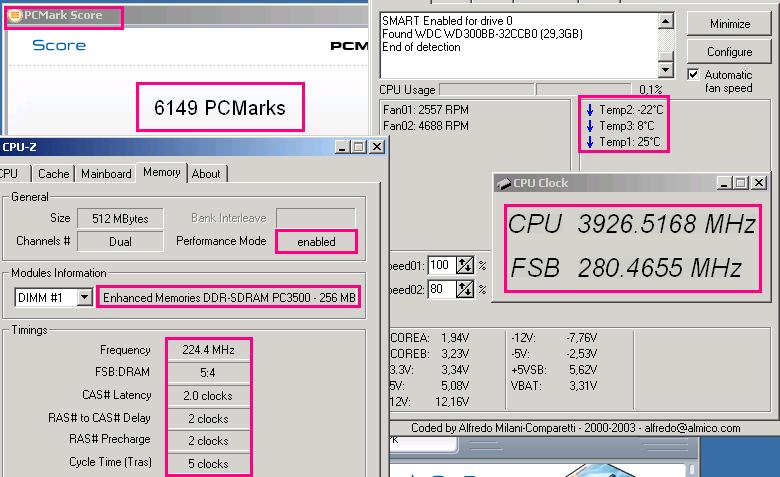Minimize the CPU Clock window

click(x=724, y=183)
